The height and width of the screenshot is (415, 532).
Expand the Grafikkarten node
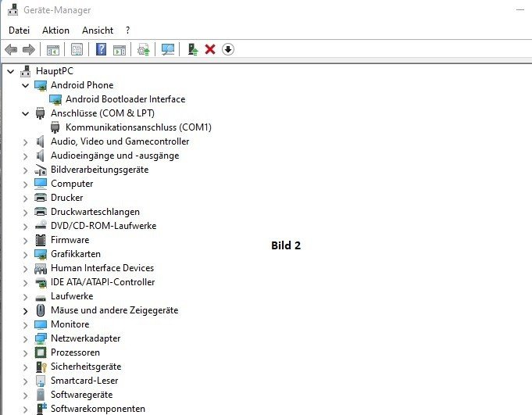point(26,255)
